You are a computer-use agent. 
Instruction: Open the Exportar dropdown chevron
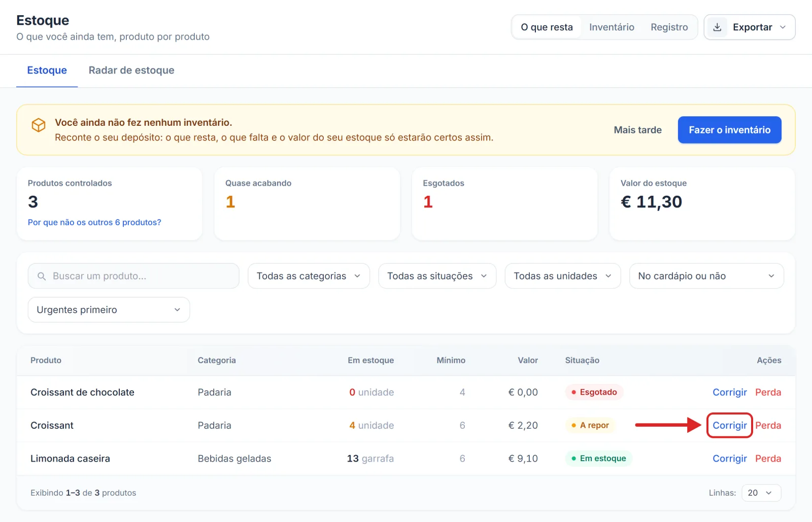(x=783, y=27)
